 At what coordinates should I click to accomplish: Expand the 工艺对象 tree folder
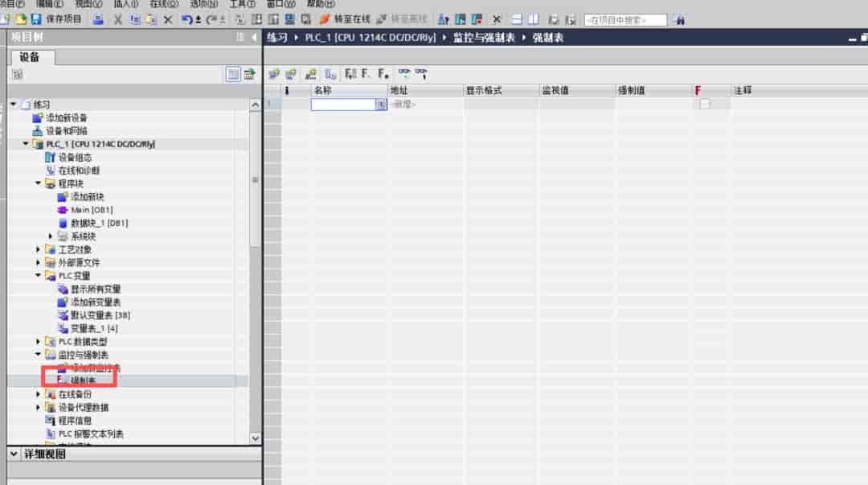tap(39, 249)
